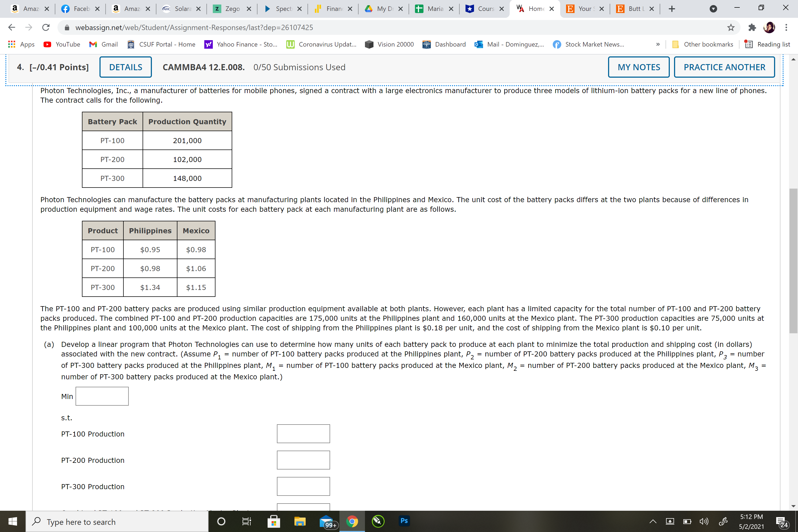This screenshot has height=532, width=798.
Task: Click the volume icon in the system tray
Action: [704, 521]
